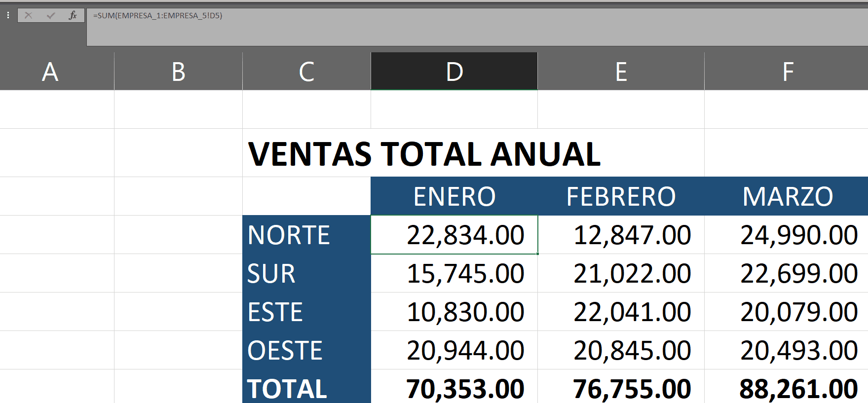Confirm the formula with the checkmark icon
Image resolution: width=868 pixels, height=403 pixels.
pos(50,15)
